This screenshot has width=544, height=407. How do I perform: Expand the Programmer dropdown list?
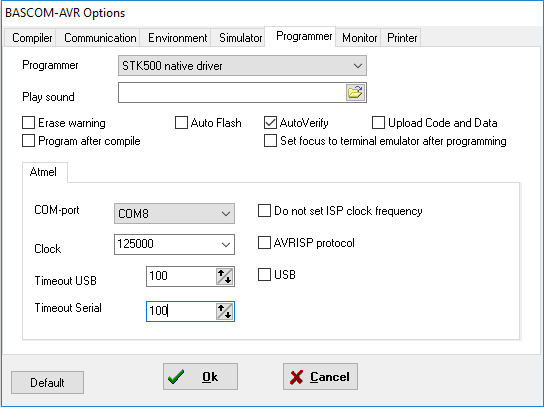[x=242, y=66]
